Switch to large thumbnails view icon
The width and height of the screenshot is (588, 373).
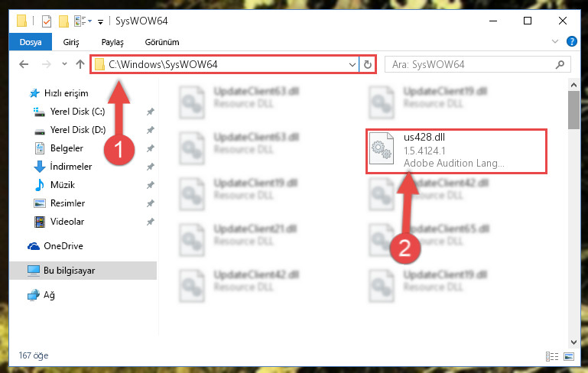[x=568, y=356]
